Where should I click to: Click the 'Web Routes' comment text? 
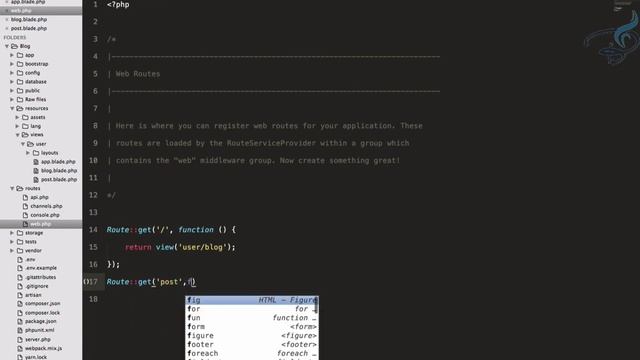pos(138,74)
